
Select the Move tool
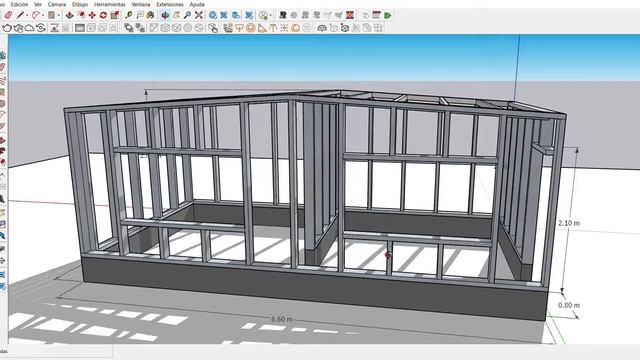pyautogui.click(x=92, y=16)
